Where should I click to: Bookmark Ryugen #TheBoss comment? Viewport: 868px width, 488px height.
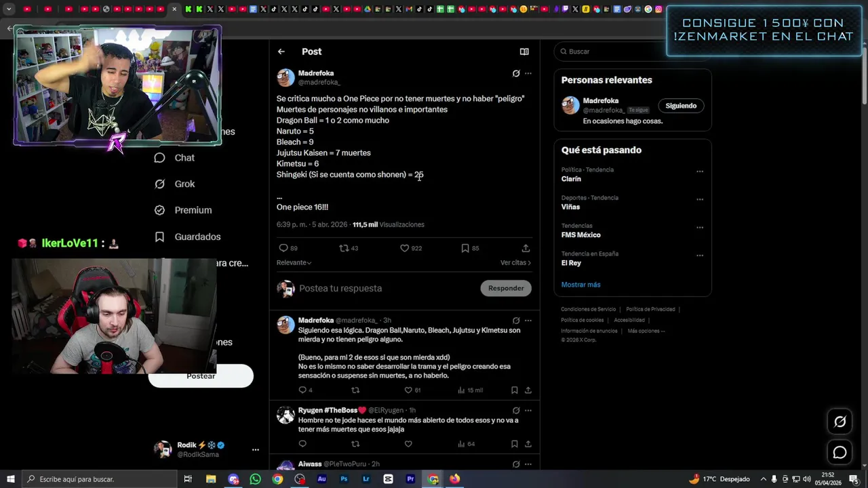[515, 444]
